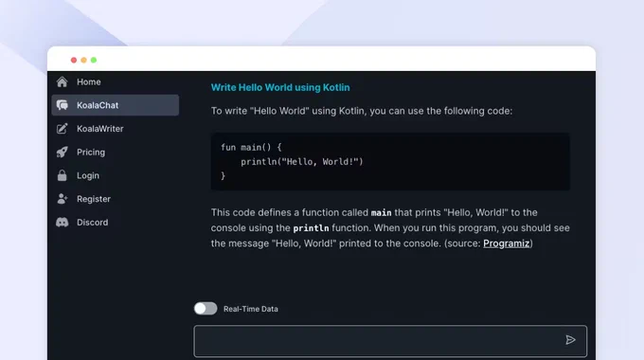Click the Discord logo icon
Viewport: 644px width, 360px height.
[x=62, y=223]
